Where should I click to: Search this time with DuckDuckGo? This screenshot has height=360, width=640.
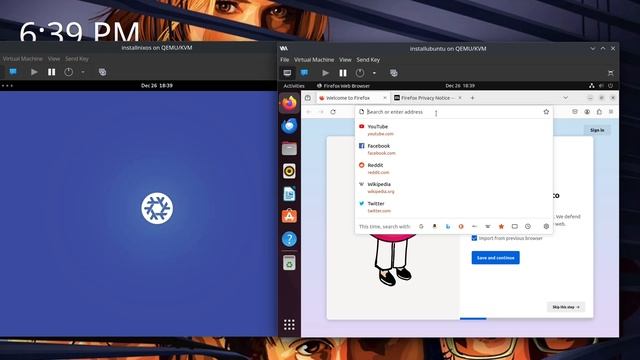[461, 226]
